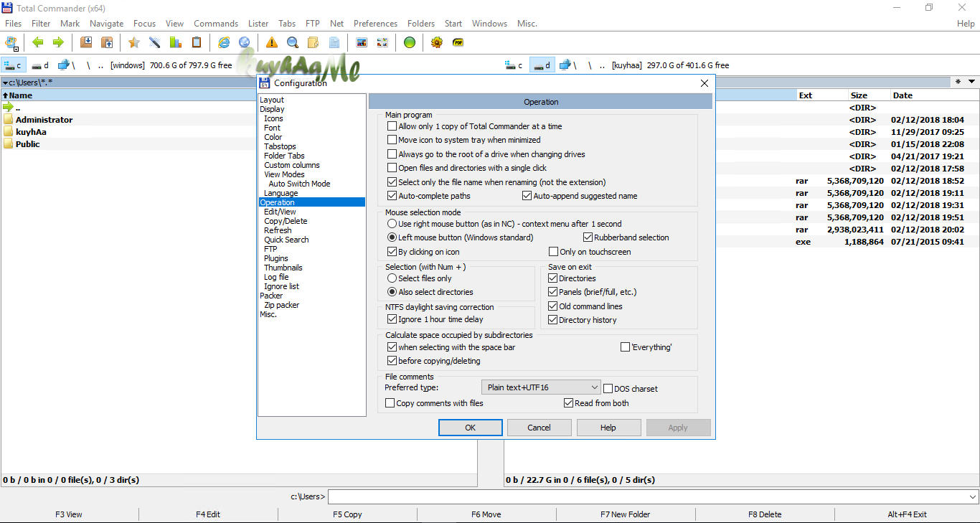The image size is (980, 523).
Task: Open the FTP menu in the menu bar
Action: (x=313, y=24)
